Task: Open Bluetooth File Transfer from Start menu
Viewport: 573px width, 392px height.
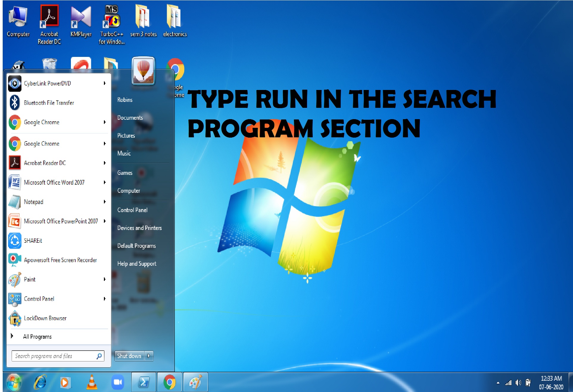Action: coord(57,103)
